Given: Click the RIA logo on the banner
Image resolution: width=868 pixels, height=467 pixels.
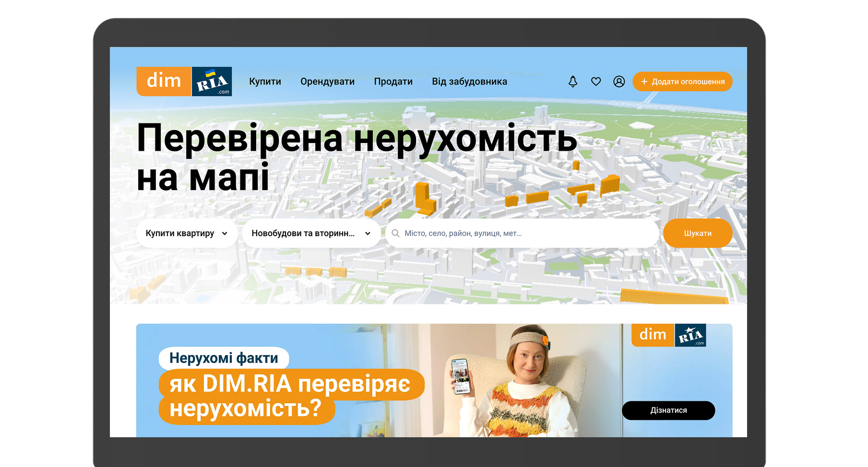Looking at the screenshot, I should [x=690, y=335].
